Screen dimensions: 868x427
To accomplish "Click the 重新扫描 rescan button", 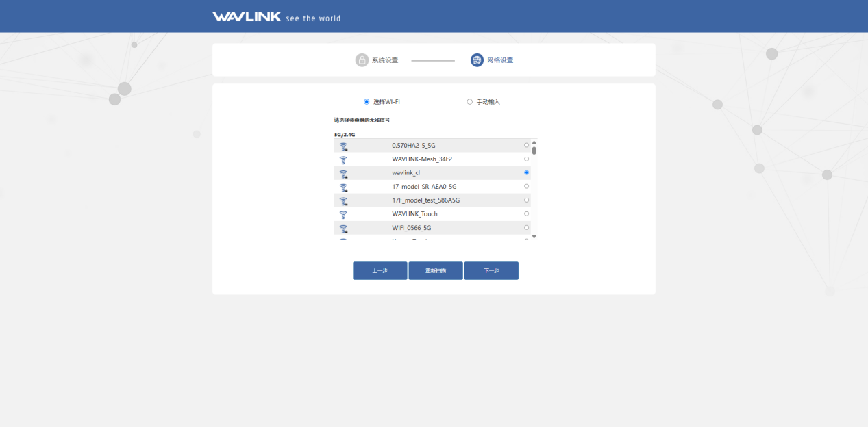I will 436,271.
